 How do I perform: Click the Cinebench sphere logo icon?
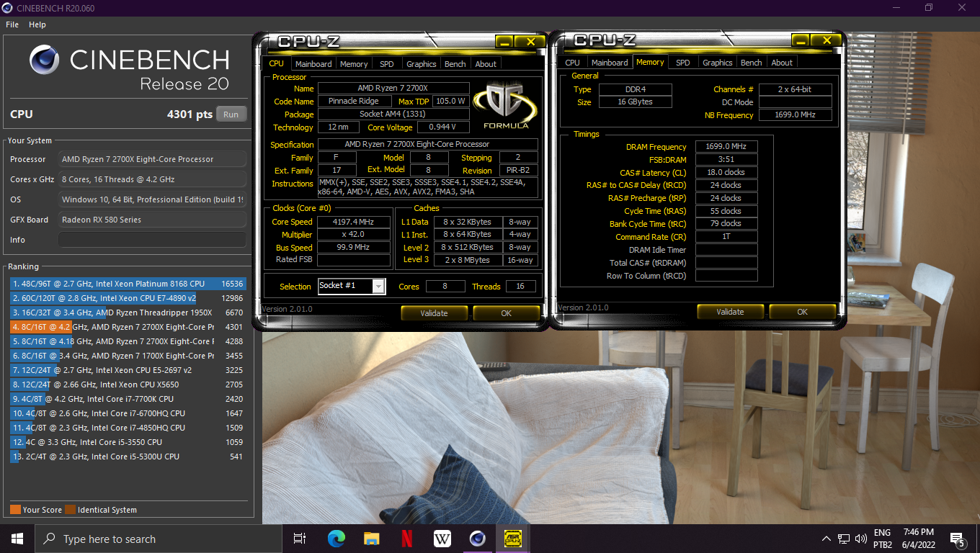click(44, 60)
